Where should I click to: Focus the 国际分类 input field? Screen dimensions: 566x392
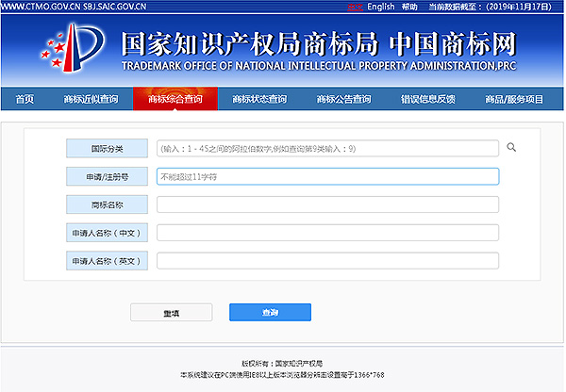click(x=327, y=148)
